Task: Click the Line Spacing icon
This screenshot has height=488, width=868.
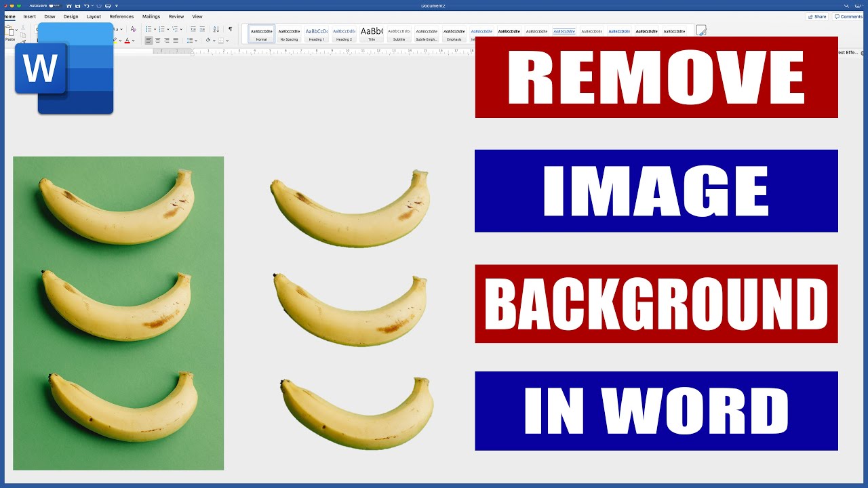Action: (x=190, y=40)
